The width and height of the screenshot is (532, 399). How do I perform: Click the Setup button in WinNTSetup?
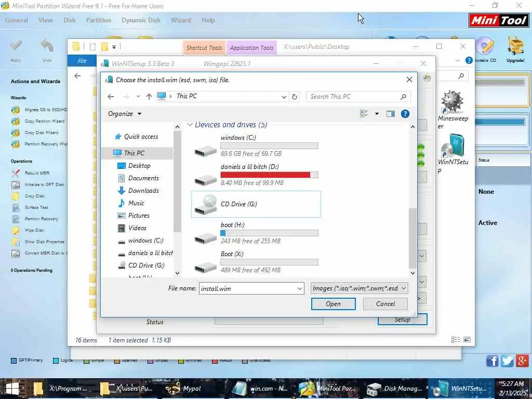point(403,320)
